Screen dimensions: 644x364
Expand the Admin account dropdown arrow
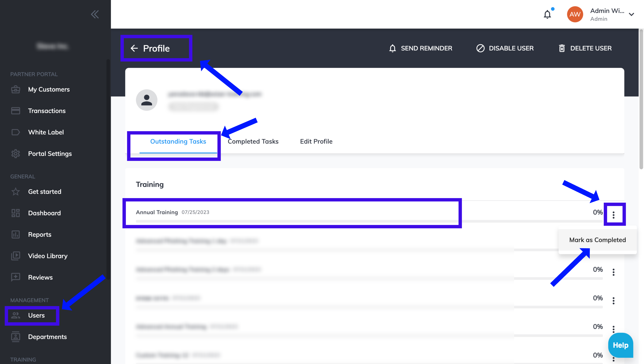[631, 15]
